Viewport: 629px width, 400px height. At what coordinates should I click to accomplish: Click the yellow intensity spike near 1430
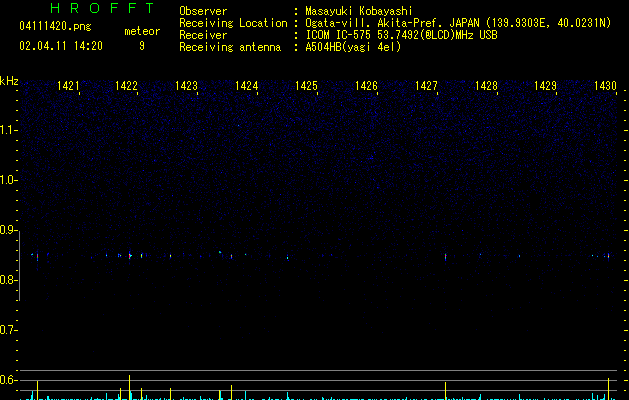point(609,389)
